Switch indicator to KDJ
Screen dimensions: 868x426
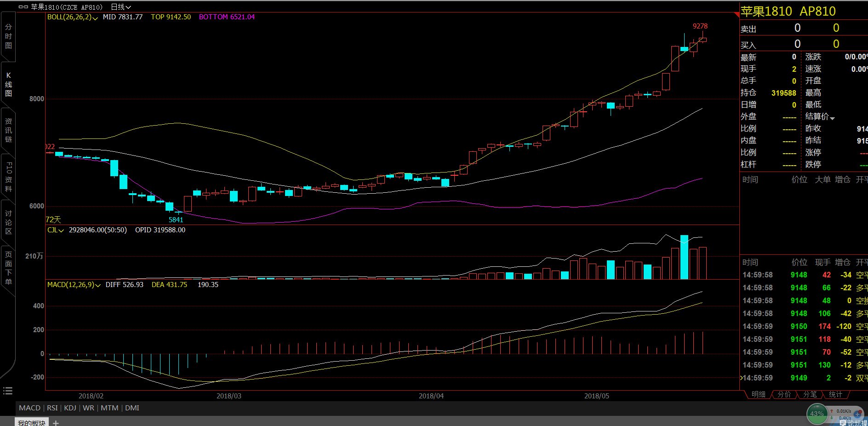(x=70, y=408)
